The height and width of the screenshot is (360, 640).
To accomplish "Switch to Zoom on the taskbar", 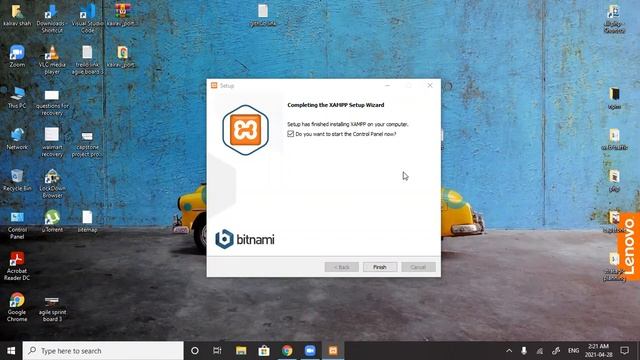I will [x=310, y=351].
